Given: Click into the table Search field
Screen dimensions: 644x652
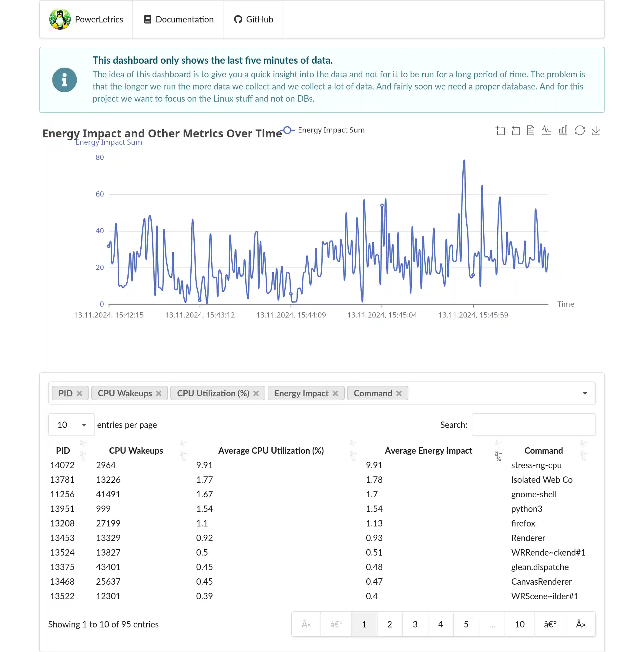Looking at the screenshot, I should [x=533, y=425].
